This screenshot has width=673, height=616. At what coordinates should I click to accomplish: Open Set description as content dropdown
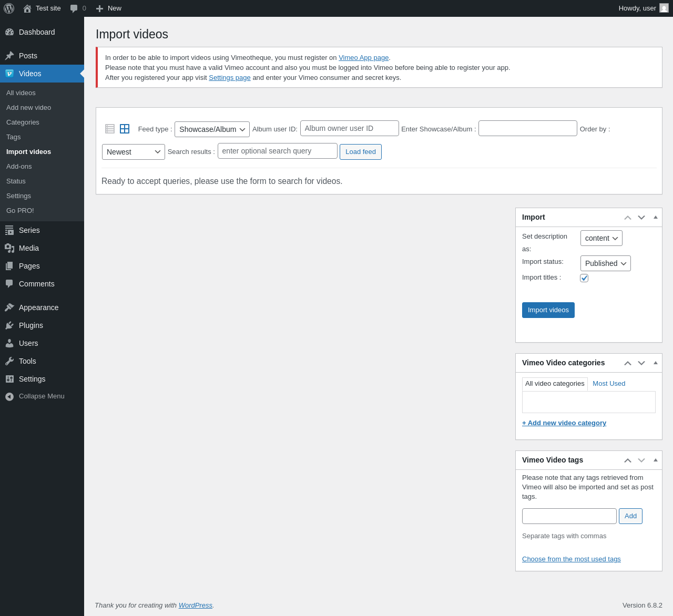601,238
